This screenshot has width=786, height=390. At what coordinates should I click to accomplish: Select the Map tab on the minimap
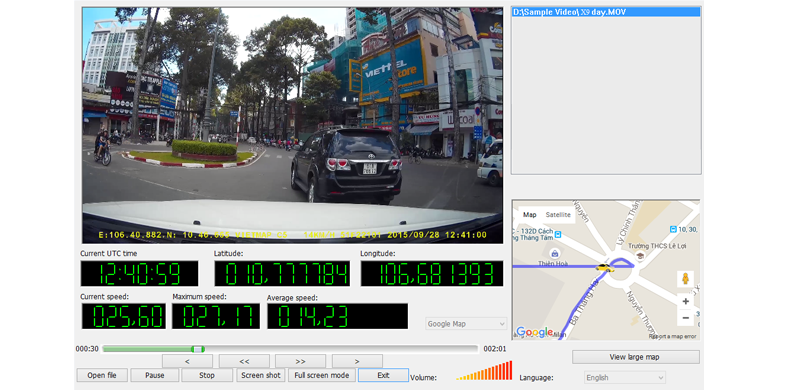(529, 215)
